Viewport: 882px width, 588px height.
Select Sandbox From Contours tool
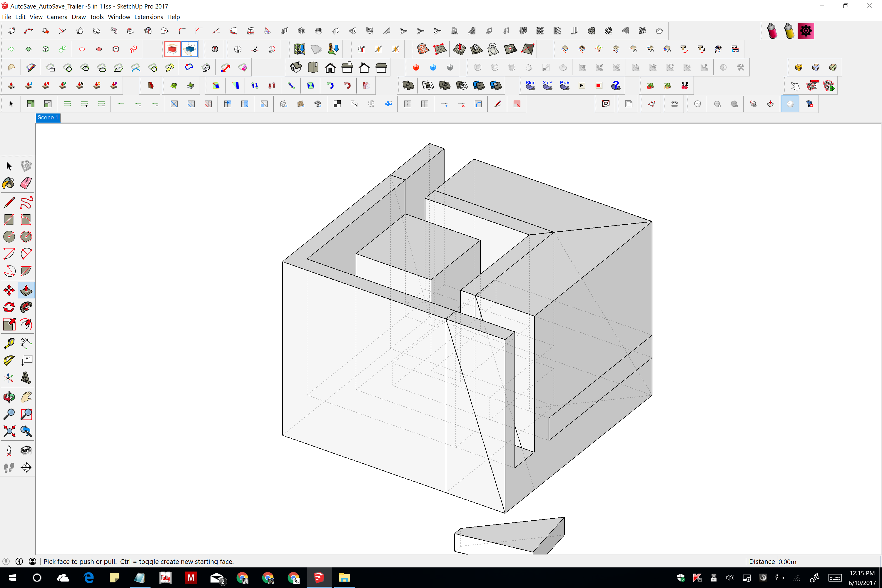pos(423,49)
